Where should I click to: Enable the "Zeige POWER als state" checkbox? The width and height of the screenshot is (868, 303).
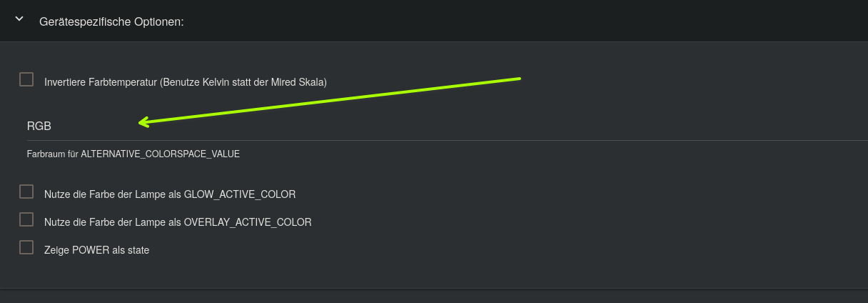(26, 247)
